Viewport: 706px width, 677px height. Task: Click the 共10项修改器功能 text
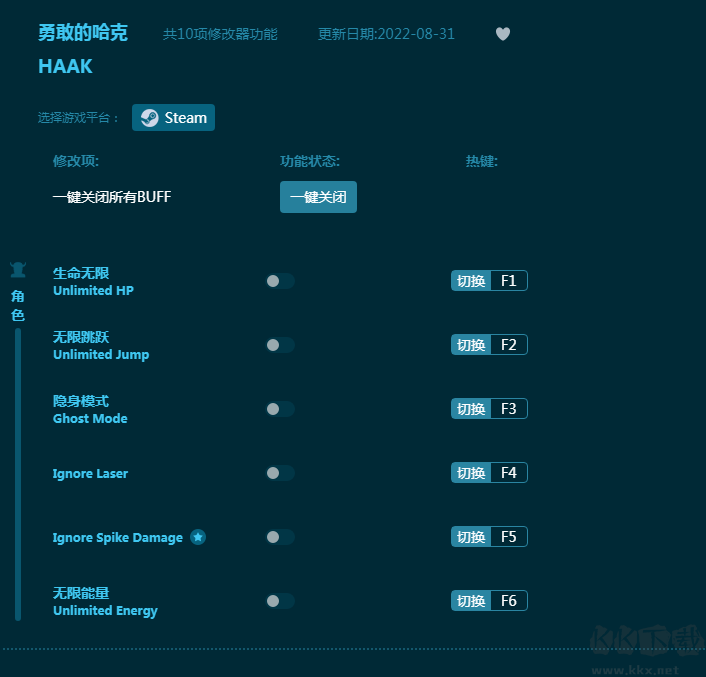pyautogui.click(x=220, y=34)
